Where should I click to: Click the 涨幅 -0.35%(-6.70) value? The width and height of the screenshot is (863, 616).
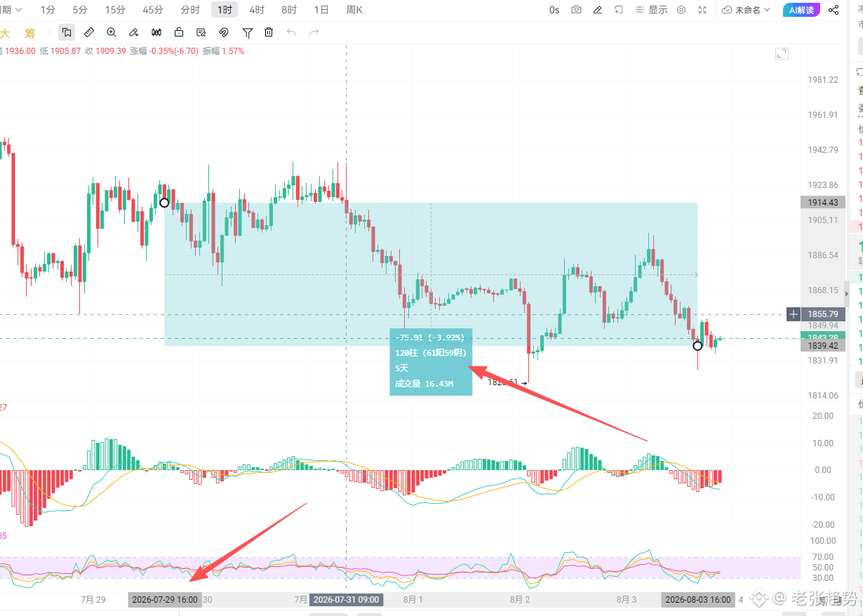click(x=164, y=51)
